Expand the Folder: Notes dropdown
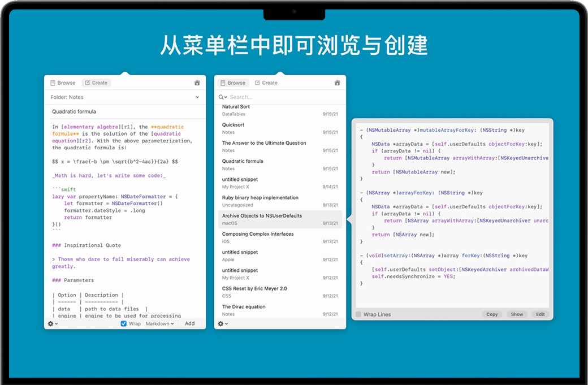The width and height of the screenshot is (588, 385). pos(124,97)
